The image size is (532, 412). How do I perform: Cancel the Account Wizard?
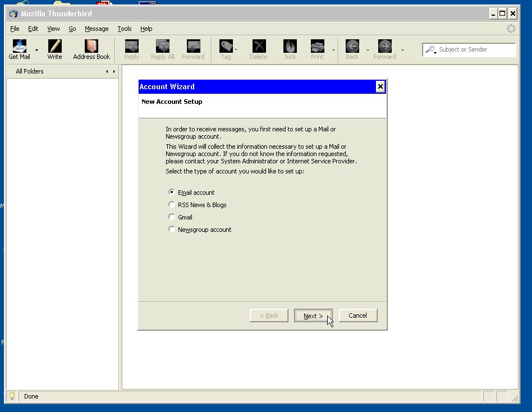click(357, 315)
